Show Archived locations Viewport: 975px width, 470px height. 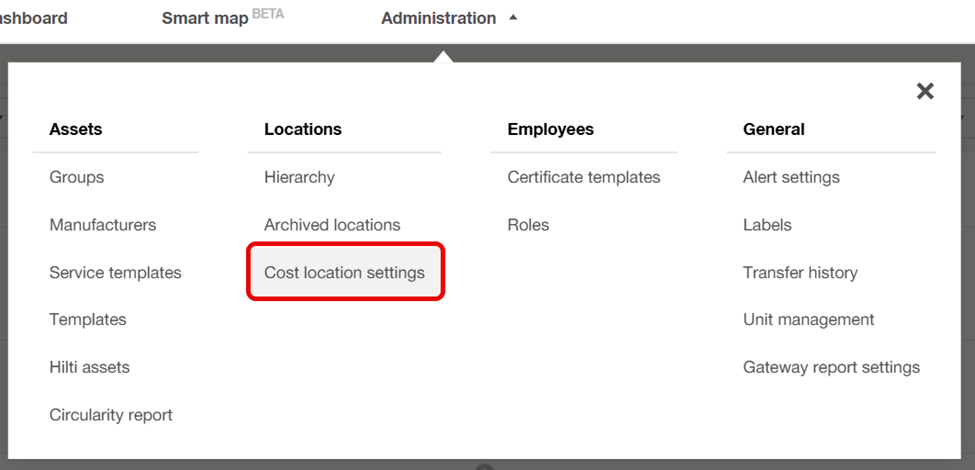pyautogui.click(x=332, y=224)
